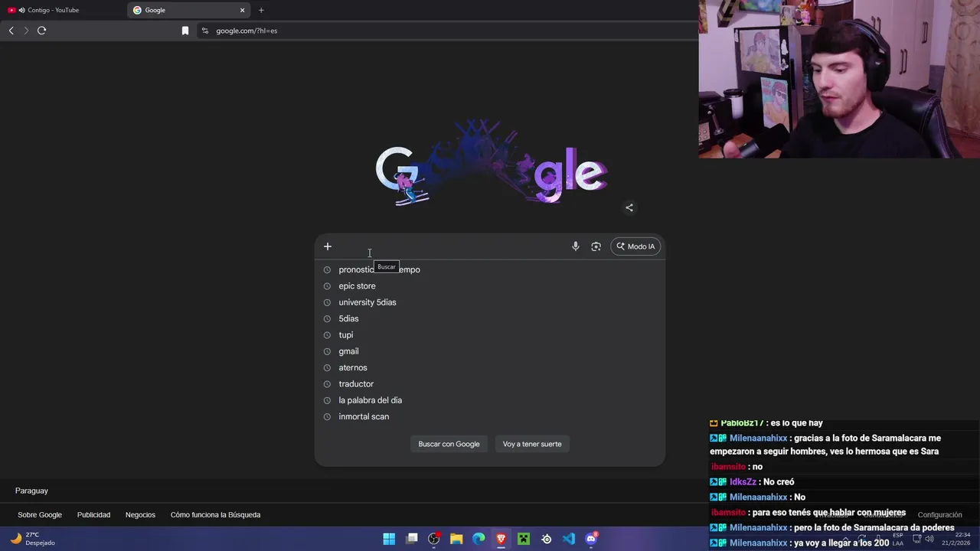Viewport: 980px width, 551px height.
Task: Switch to the Contigo - YouTube tab
Action: point(64,10)
